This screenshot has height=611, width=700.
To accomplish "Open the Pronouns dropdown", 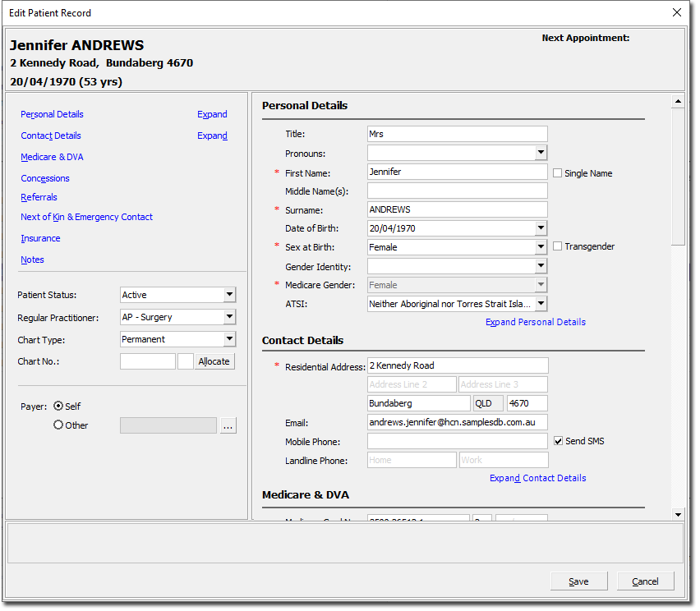I will click(x=541, y=153).
